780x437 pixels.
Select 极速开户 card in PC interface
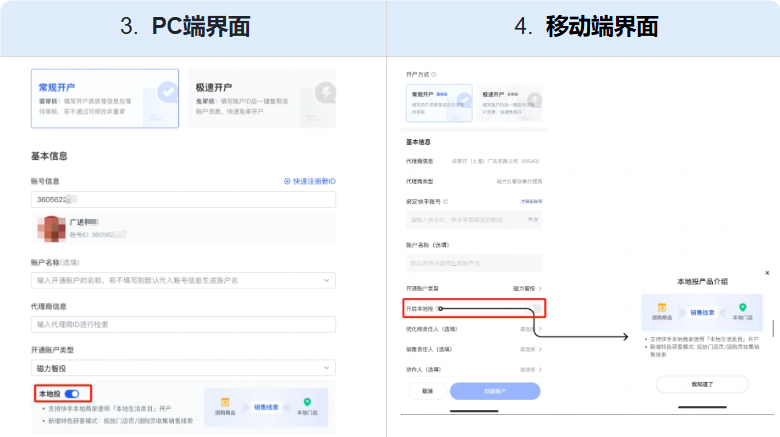pyautogui.click(x=262, y=99)
